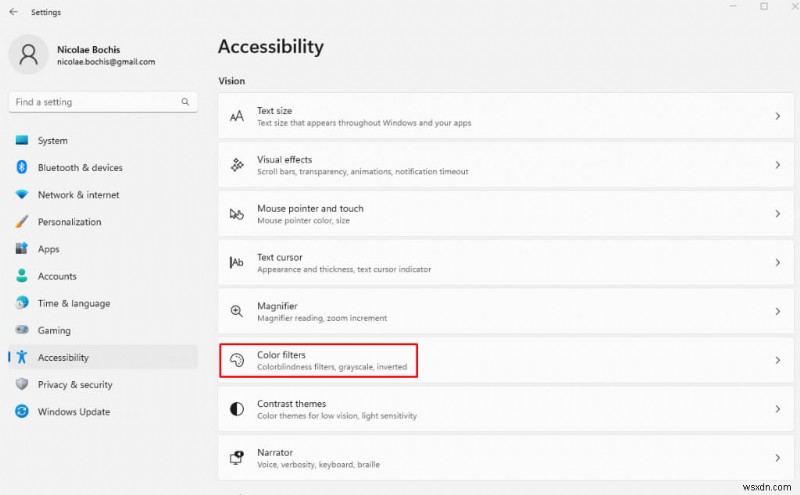The height and width of the screenshot is (495, 800).
Task: Open Color filters settings
Action: coord(506,360)
